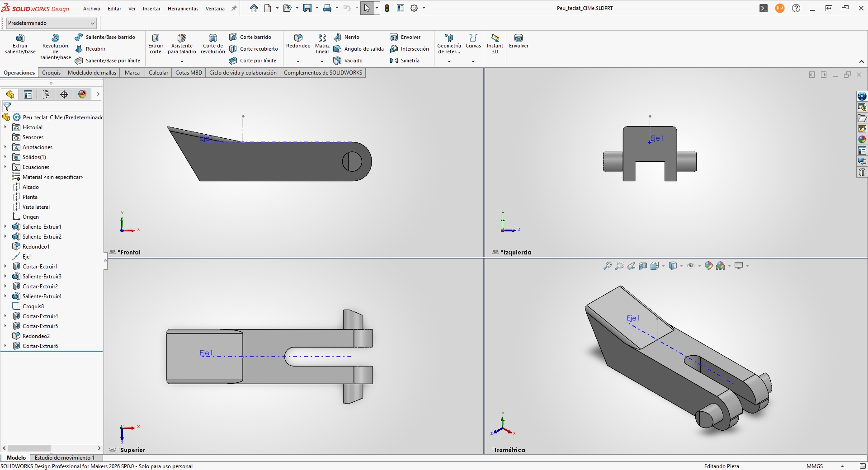Click the Extruir corte tool

coord(156,43)
